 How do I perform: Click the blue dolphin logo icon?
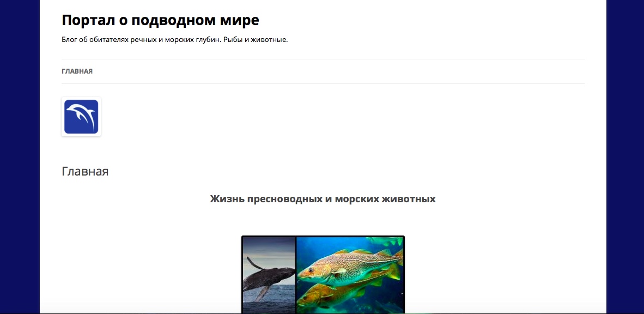81,117
